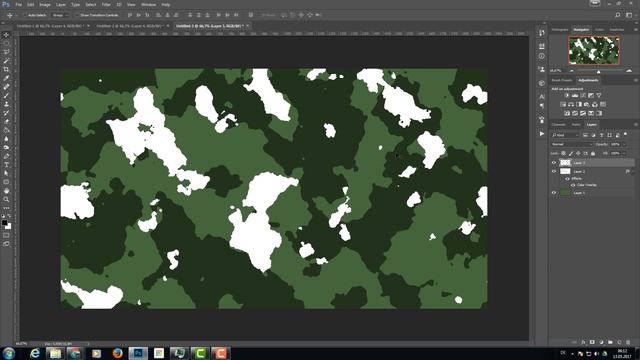
Task: Select the Lasso tool
Action: coord(6,52)
